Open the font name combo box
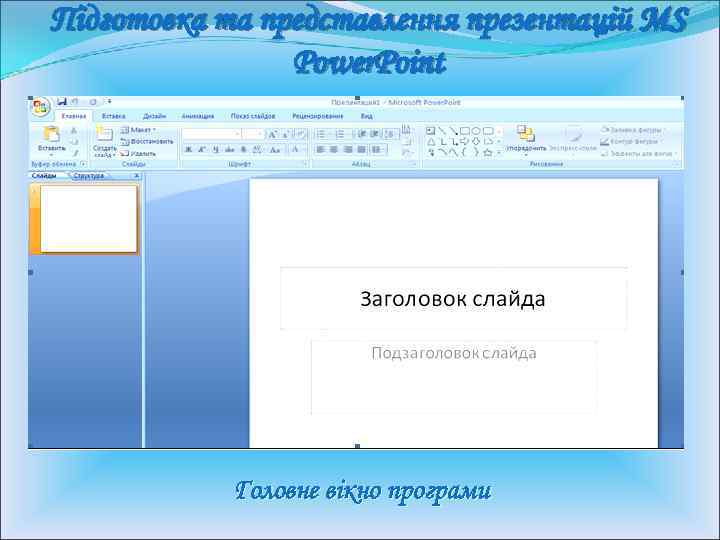Viewport: 720px width, 540px height. pos(212,134)
